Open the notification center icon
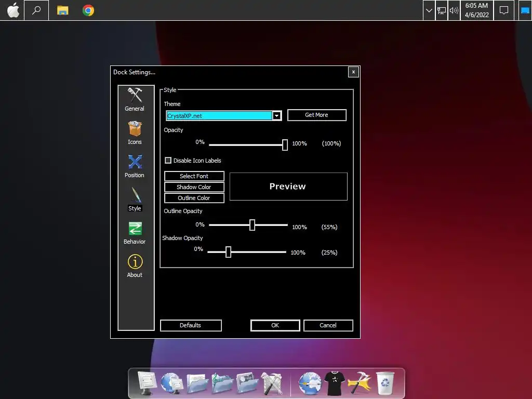 504,10
